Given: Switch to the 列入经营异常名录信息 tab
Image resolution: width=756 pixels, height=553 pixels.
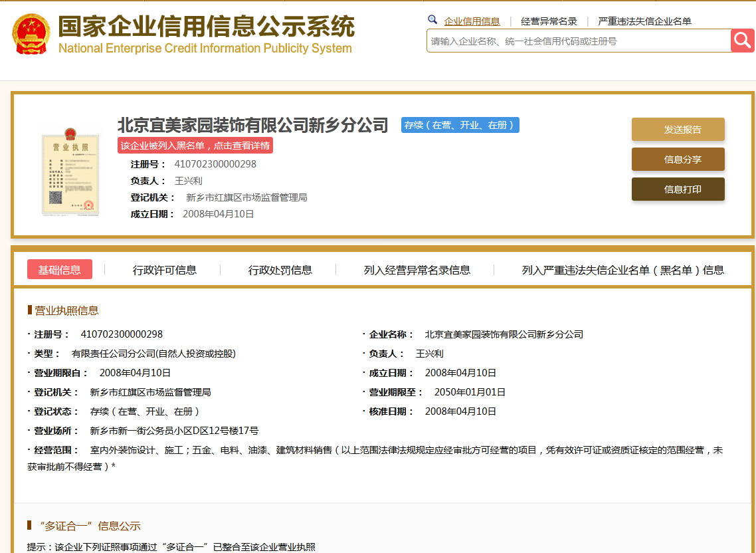Looking at the screenshot, I should pos(417,270).
